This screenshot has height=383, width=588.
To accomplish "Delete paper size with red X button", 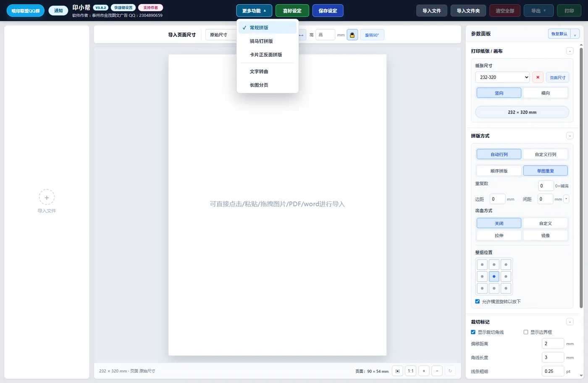I will (x=538, y=77).
